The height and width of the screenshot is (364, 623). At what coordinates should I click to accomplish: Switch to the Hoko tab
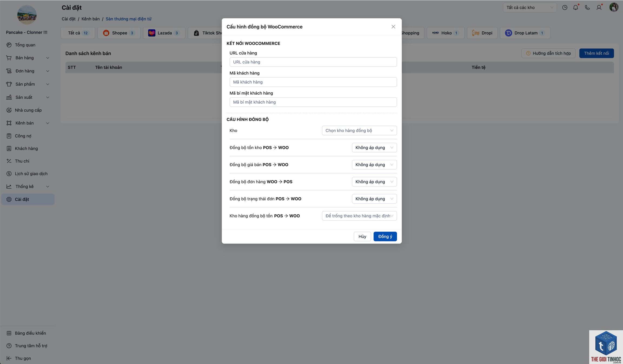click(446, 33)
